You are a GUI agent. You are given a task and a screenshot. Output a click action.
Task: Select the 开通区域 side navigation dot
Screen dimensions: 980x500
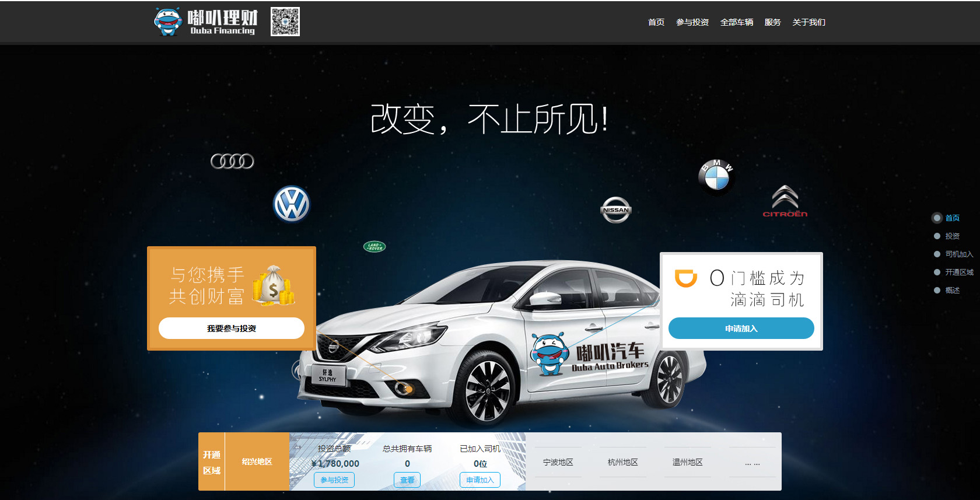(937, 272)
